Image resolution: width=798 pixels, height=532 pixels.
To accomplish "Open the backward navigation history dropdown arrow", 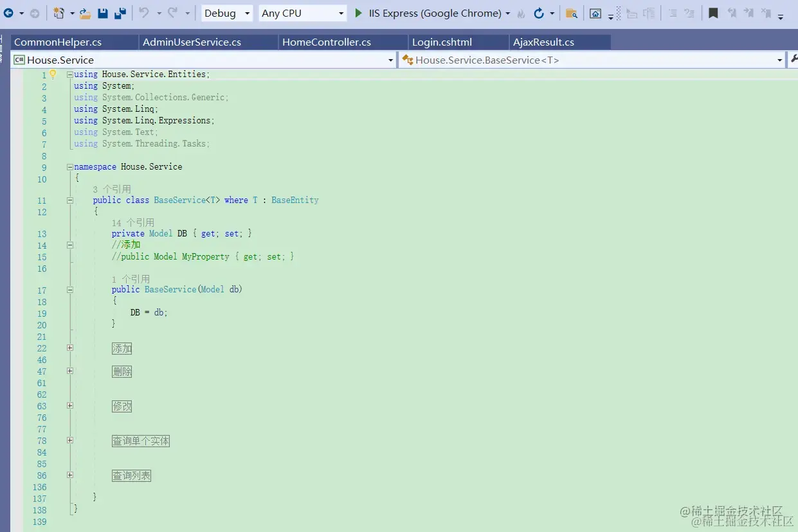I will click(x=21, y=13).
